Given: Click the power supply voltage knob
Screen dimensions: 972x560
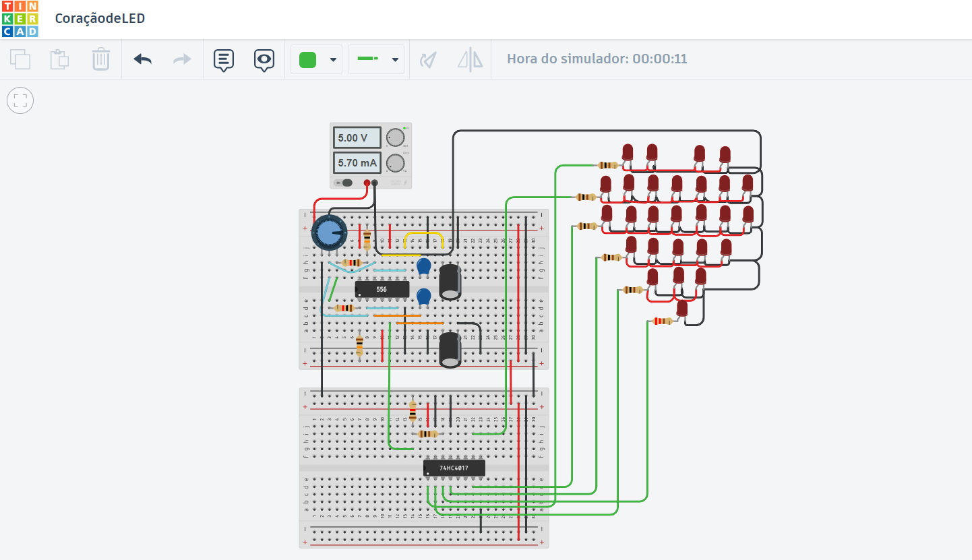Looking at the screenshot, I should point(395,138).
